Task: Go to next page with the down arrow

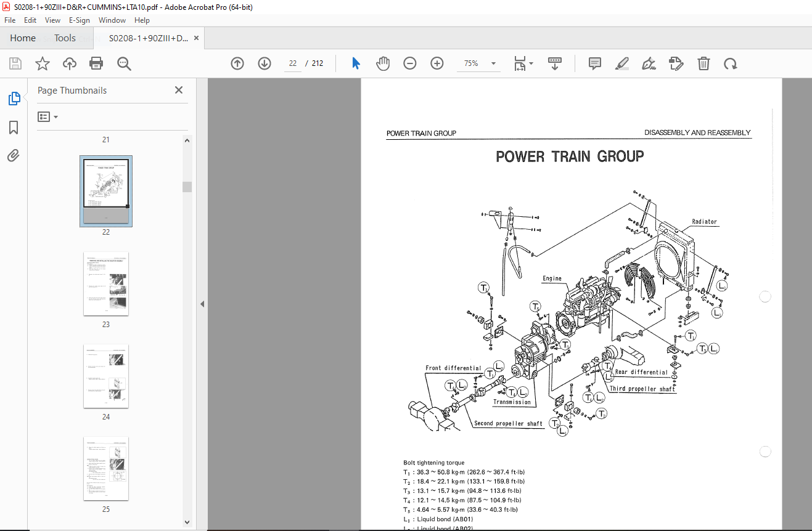Action: 265,63
